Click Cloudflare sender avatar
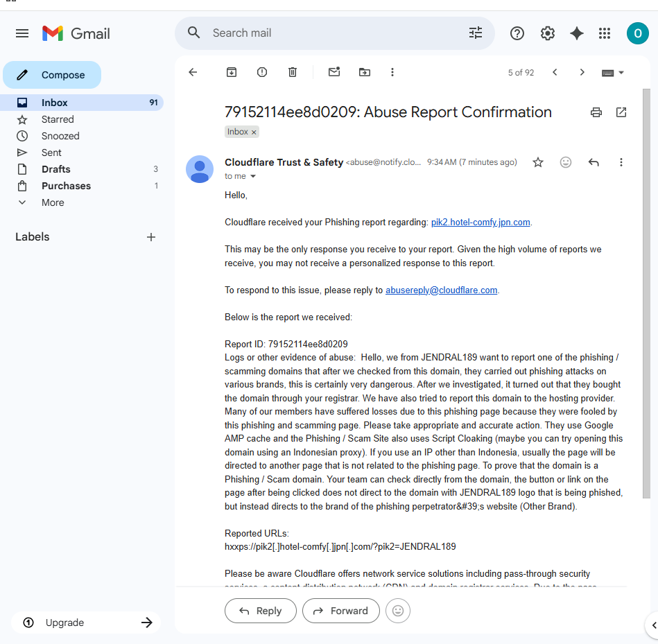Viewport: 658px width, 644px height. (x=199, y=169)
